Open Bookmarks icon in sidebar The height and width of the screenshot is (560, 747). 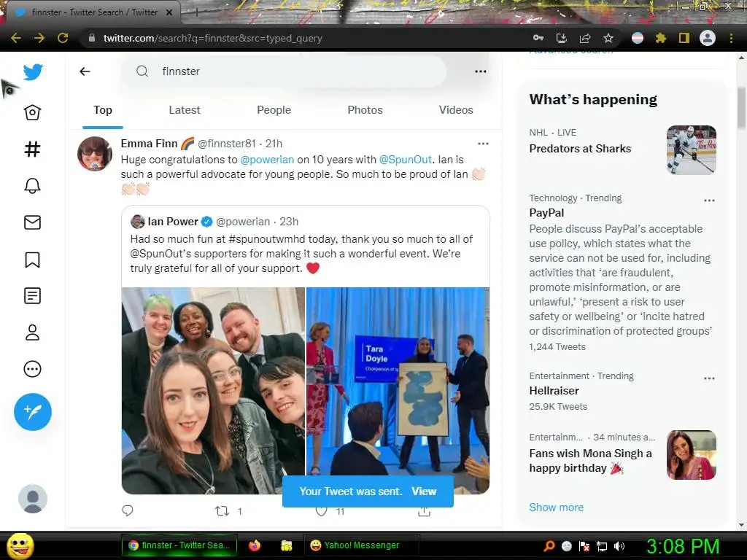(x=32, y=260)
